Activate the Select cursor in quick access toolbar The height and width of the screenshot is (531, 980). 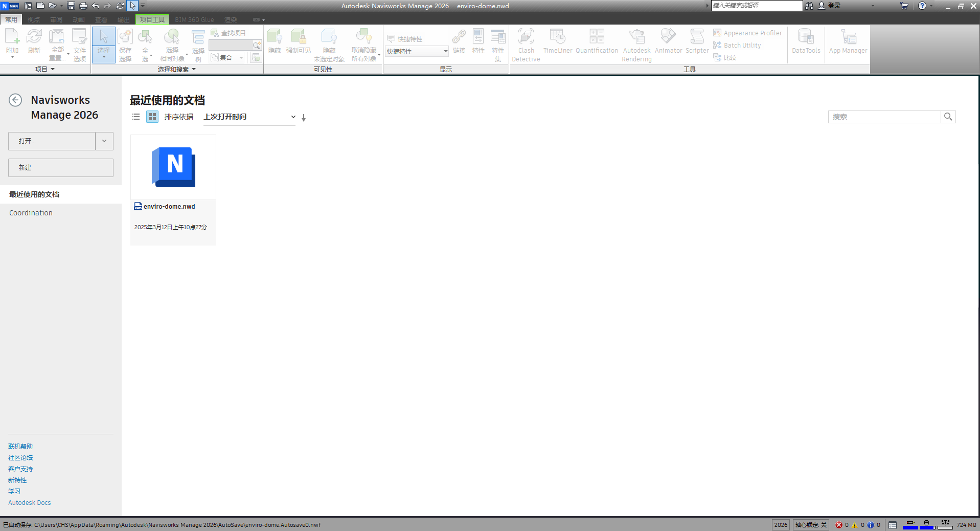point(132,6)
